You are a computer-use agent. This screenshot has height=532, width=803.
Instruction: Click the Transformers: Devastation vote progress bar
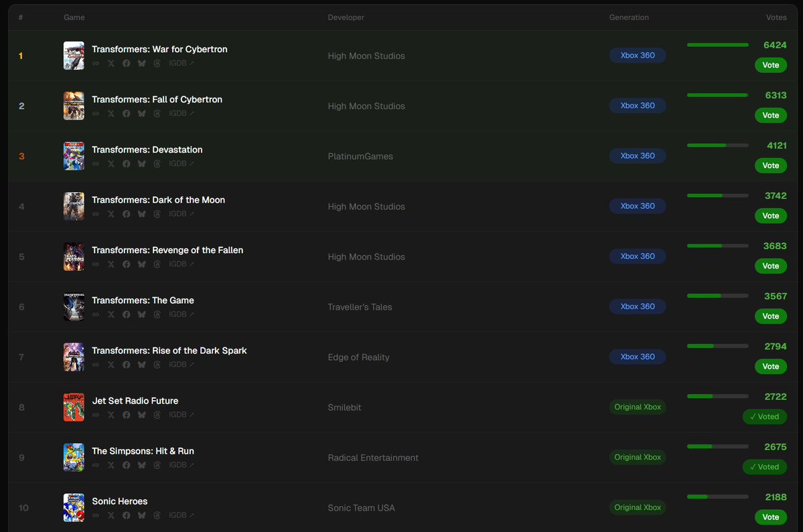(717, 145)
